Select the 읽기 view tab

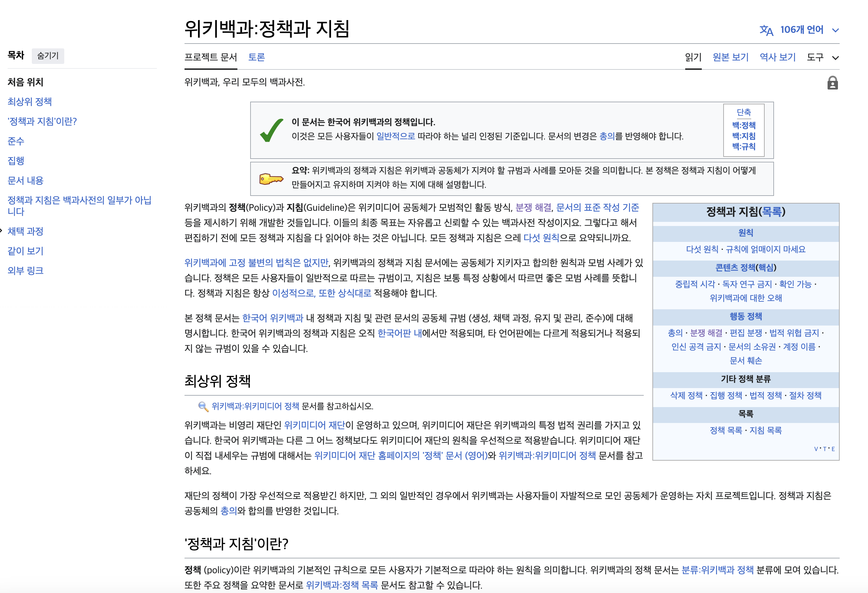[x=693, y=57]
